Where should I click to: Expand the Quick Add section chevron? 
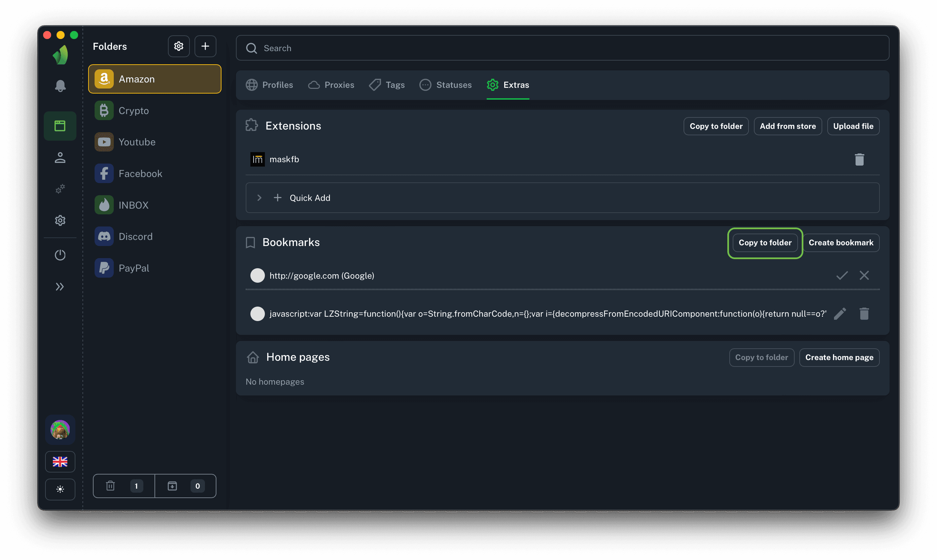pos(259,198)
